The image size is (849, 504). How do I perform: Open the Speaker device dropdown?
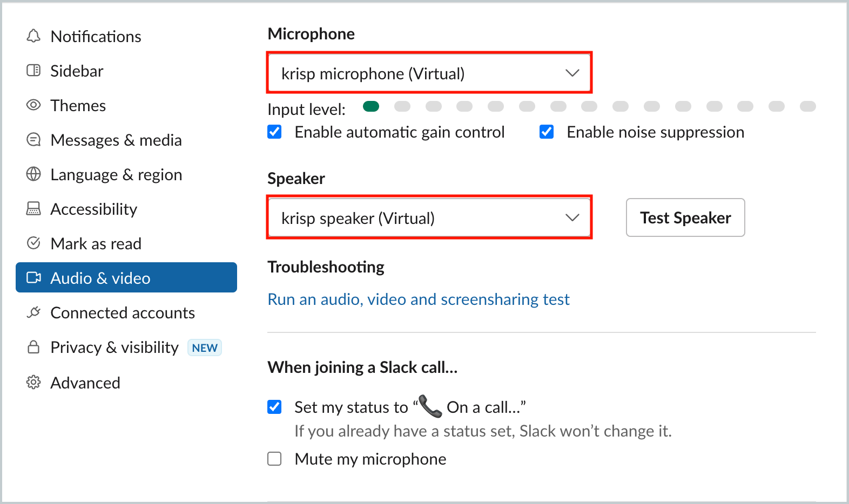pos(429,217)
